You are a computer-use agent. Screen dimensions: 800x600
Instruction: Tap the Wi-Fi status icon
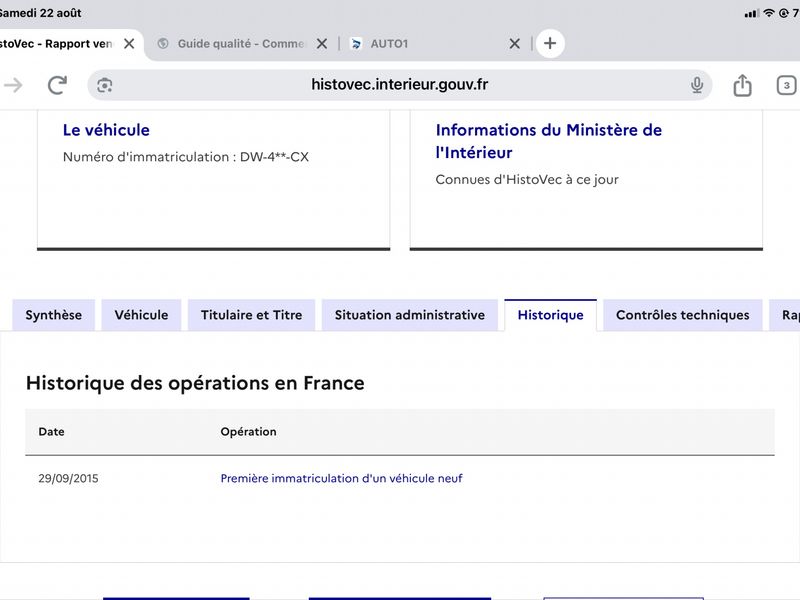[x=769, y=13]
